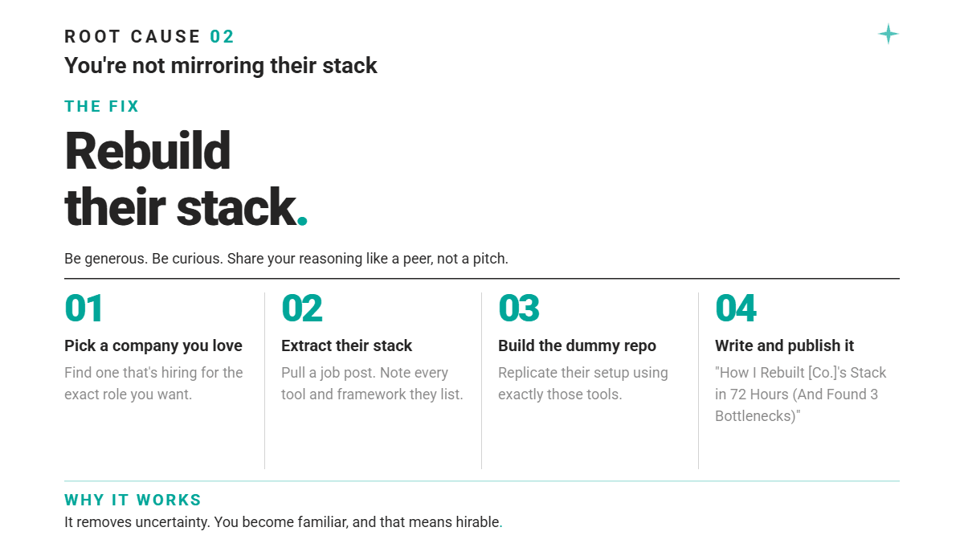Screen dimensions: 964x560
Task: Click the teal sparkle star icon
Action: pyautogui.click(x=888, y=34)
